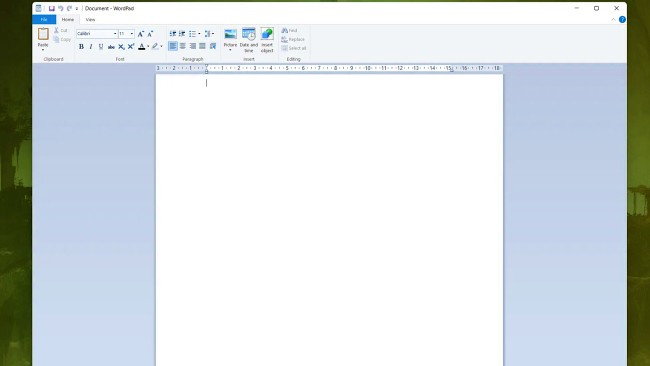Click the Increase indent icon
The height and width of the screenshot is (366, 650).
pos(182,34)
